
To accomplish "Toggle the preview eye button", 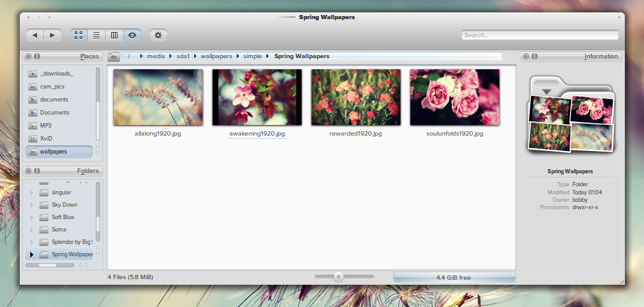I will pyautogui.click(x=132, y=35).
